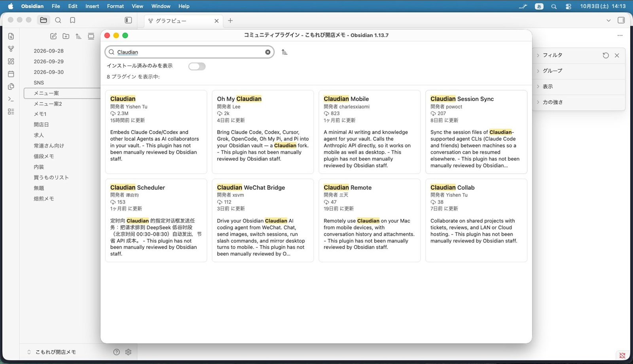Open the Claudian Mobile plugin card
Viewport: 633px width, 364px height.
tap(370, 132)
